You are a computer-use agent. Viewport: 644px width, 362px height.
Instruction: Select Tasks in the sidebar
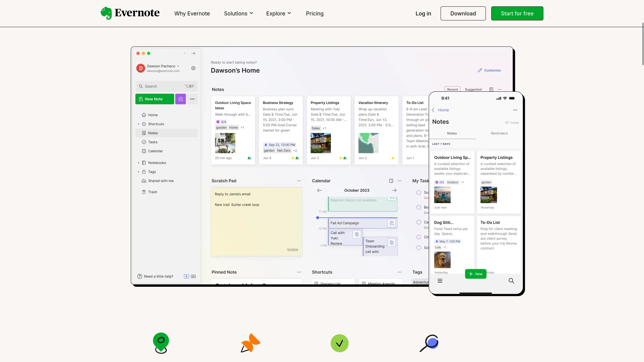[166, 142]
